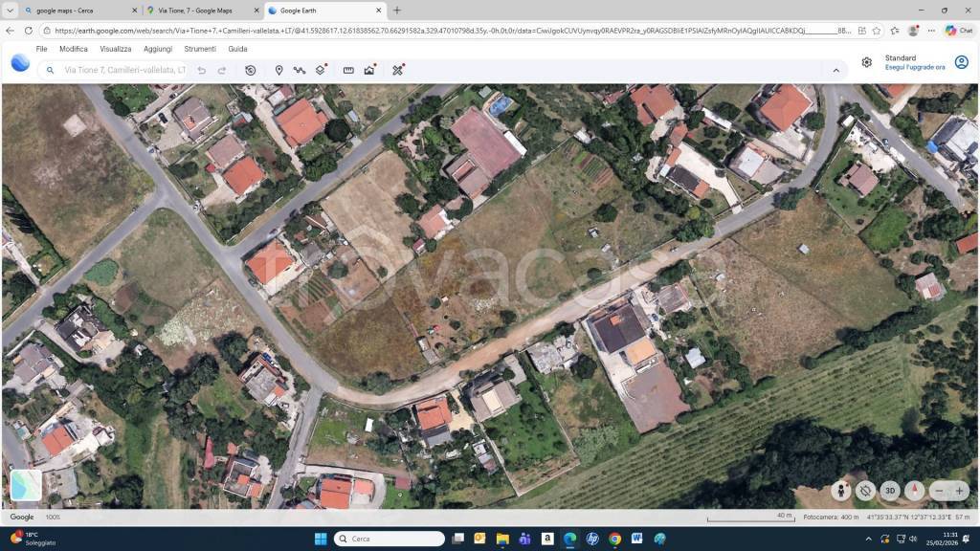The width and height of the screenshot is (980, 551).
Task: Click the add placemark pin icon
Action: click(x=278, y=70)
